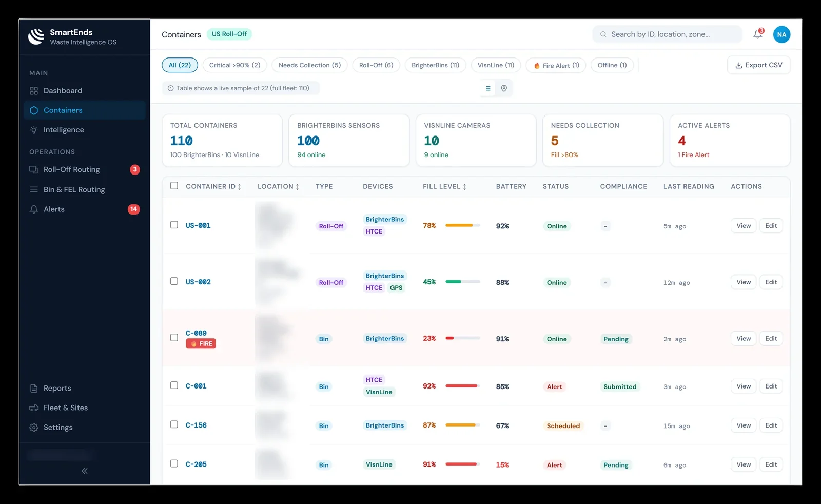Click the search magnifier icon
The width and height of the screenshot is (821, 504).
coord(603,34)
